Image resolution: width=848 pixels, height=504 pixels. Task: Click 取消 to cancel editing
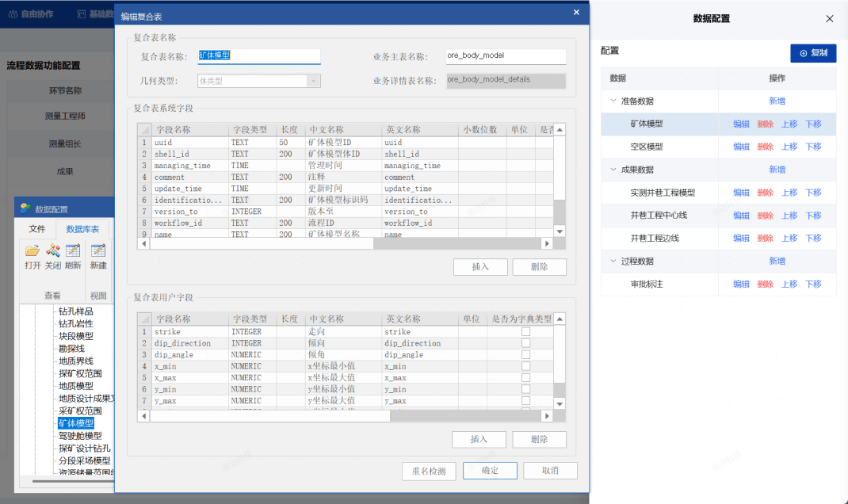click(x=551, y=471)
